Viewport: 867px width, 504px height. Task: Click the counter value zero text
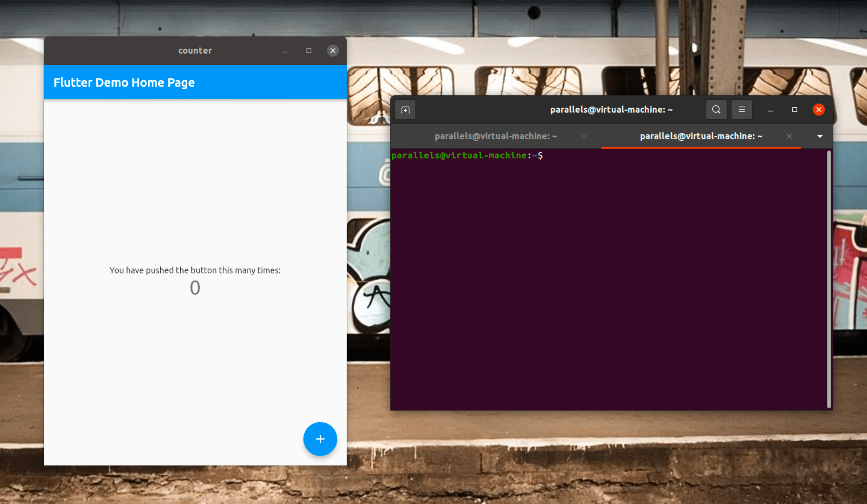click(x=195, y=287)
